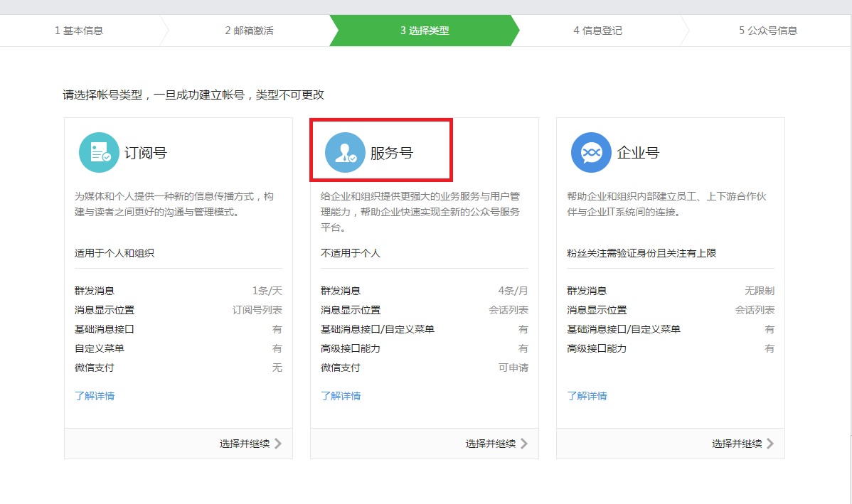Click 服务号 description paragraph
Image resolution: width=852 pixels, height=504 pixels.
point(420,212)
